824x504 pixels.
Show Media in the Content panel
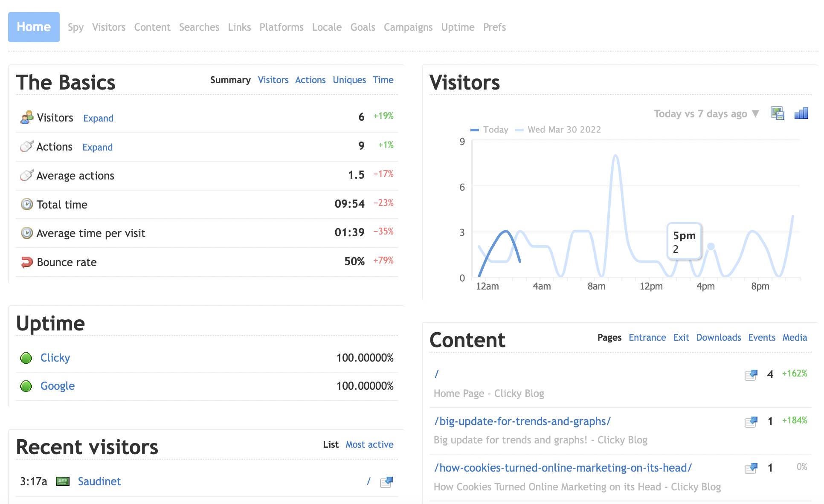tap(795, 338)
